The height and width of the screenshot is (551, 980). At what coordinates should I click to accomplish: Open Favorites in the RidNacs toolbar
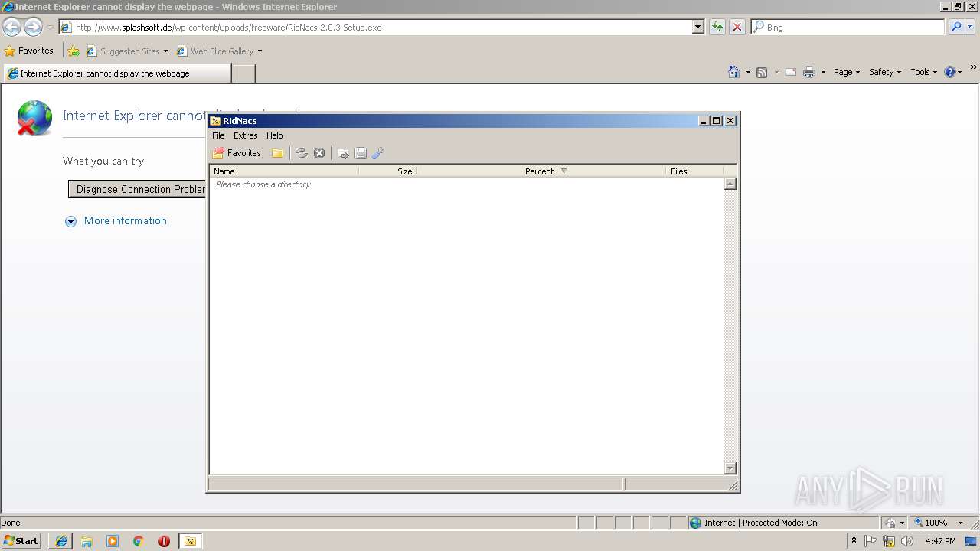(x=237, y=153)
